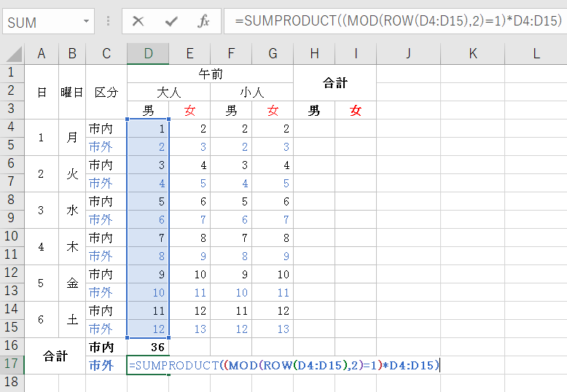Click the bold 市内 cell in row 16

[106, 347]
